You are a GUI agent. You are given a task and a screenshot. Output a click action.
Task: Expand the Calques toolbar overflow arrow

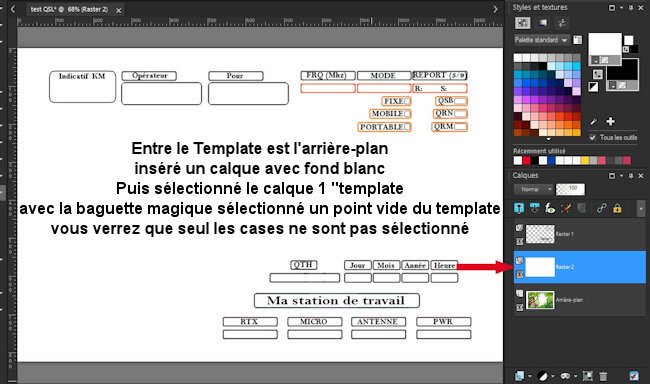click(x=641, y=209)
